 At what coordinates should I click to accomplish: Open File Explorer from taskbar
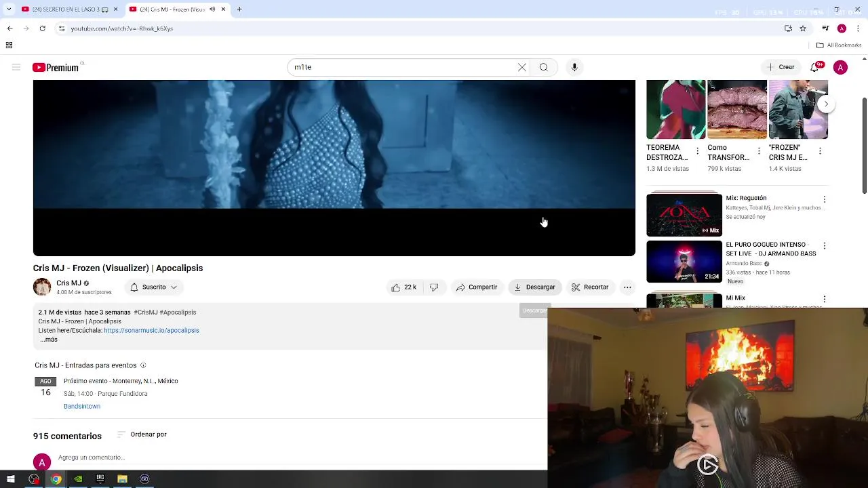tap(122, 479)
